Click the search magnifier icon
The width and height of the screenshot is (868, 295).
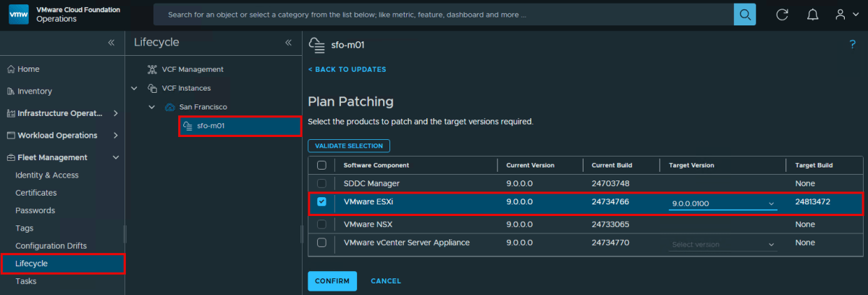pos(744,14)
